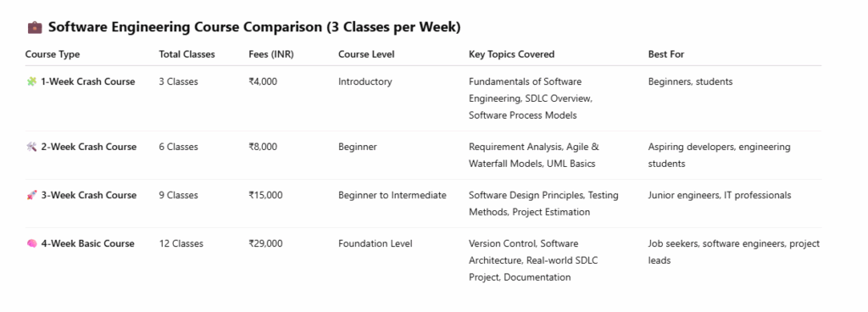Screen dimensions: 868x312
Task: Click the Beginner to Intermediate cell
Action: click(392, 195)
